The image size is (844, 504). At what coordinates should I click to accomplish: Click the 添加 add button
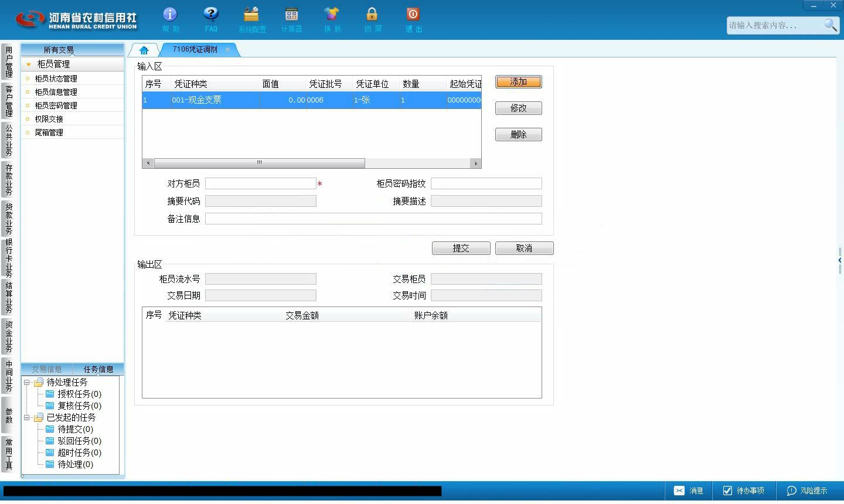[x=518, y=82]
